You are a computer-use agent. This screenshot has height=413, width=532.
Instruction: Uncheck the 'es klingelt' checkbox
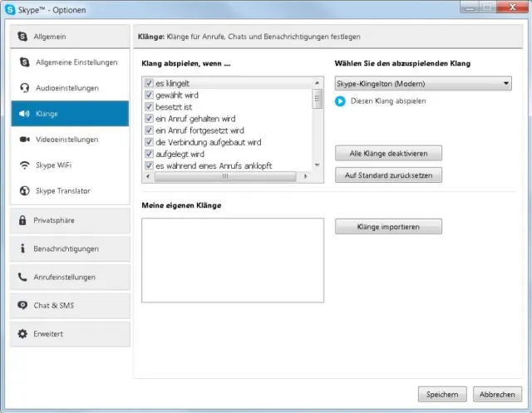(149, 84)
